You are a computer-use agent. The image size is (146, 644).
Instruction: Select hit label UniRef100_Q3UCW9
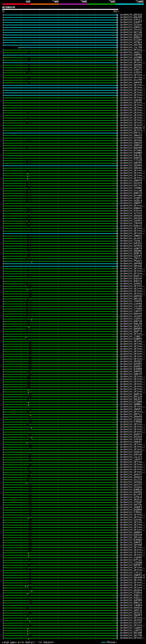coord(131,100)
